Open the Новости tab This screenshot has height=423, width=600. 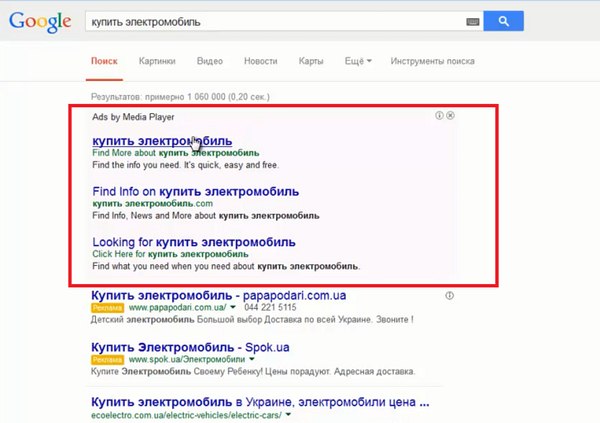[261, 61]
